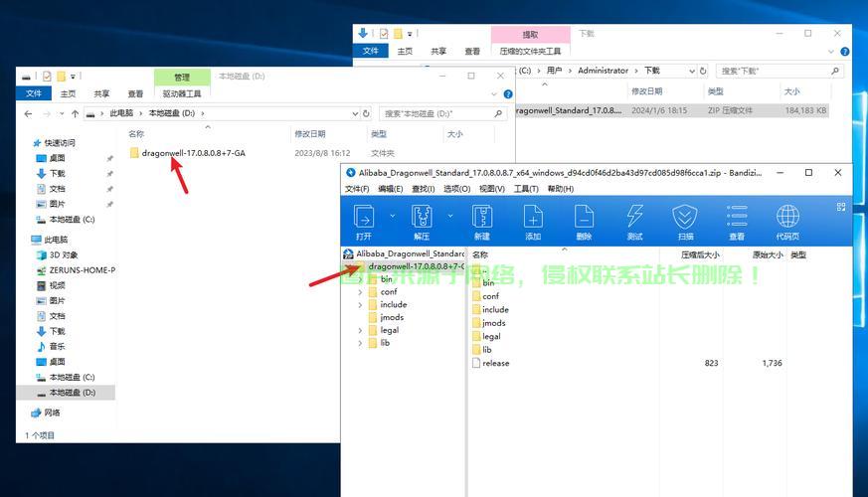868x497 pixels.
Task: Open the 选项(O) menu in Bandizip
Action: [456, 189]
